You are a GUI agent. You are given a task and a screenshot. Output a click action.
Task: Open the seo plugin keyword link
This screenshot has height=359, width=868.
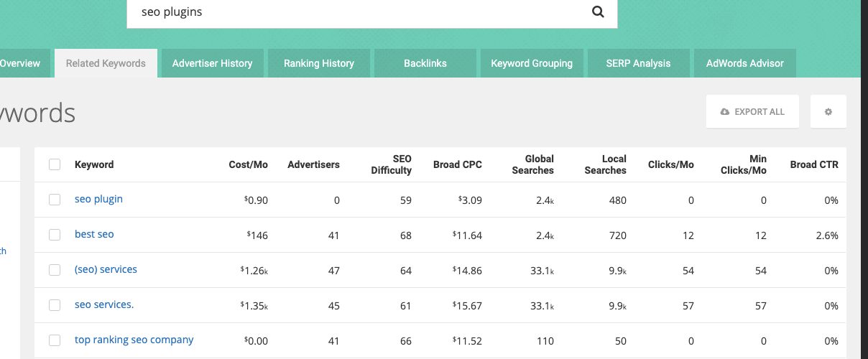(x=98, y=199)
